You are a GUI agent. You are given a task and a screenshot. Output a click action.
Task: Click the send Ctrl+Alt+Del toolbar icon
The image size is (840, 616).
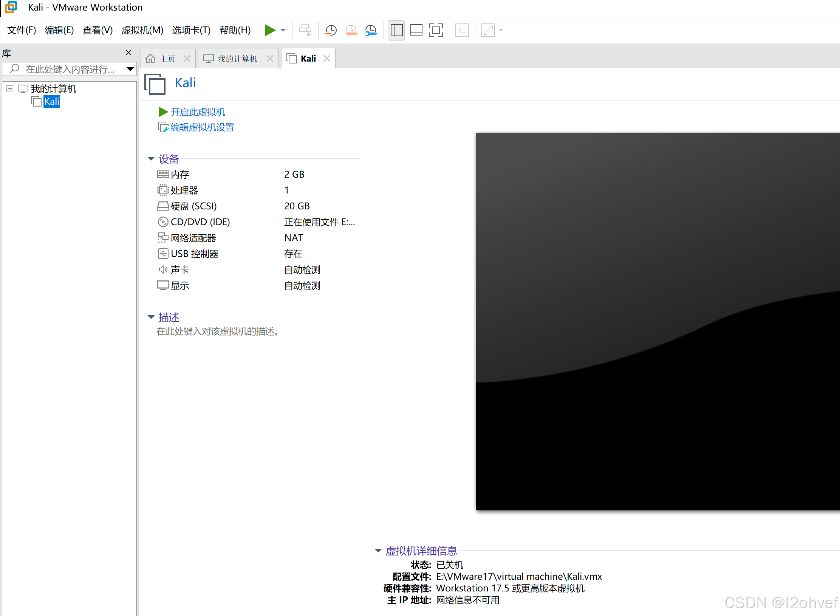[x=305, y=30]
